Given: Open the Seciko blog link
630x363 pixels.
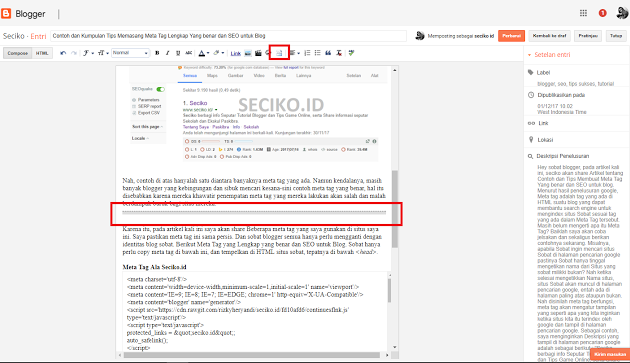Looking at the screenshot, I should 14,36.
